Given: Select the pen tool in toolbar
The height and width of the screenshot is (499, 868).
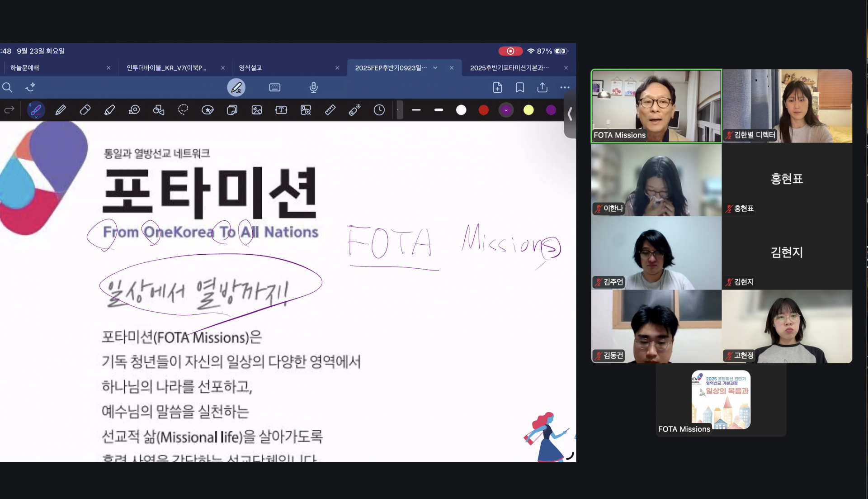Looking at the screenshot, I should pos(36,110).
